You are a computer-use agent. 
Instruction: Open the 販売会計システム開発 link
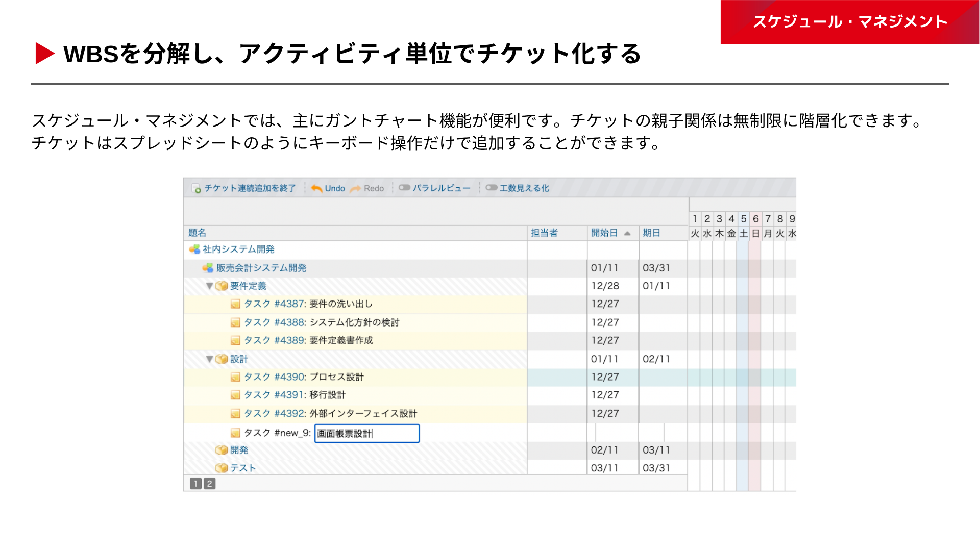point(261,268)
